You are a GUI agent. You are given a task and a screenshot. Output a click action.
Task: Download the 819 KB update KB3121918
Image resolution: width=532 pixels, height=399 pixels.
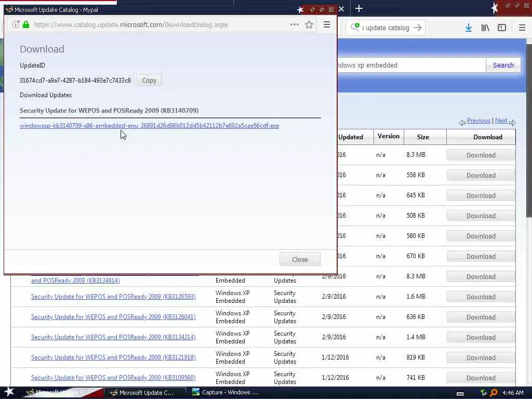481,358
